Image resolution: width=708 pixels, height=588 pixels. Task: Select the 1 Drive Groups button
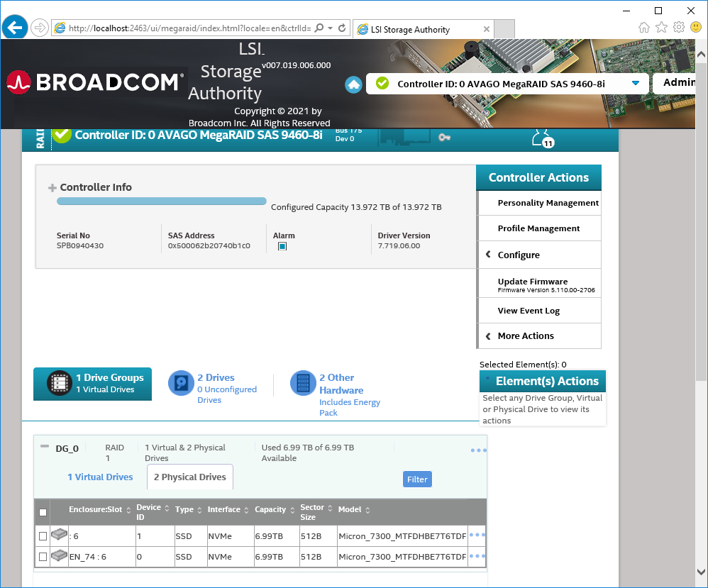92,384
